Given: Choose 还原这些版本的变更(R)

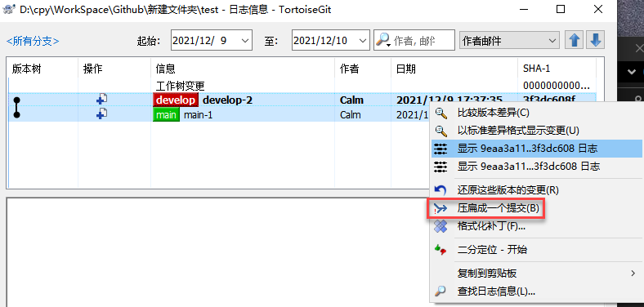Looking at the screenshot, I should coord(536,190).
